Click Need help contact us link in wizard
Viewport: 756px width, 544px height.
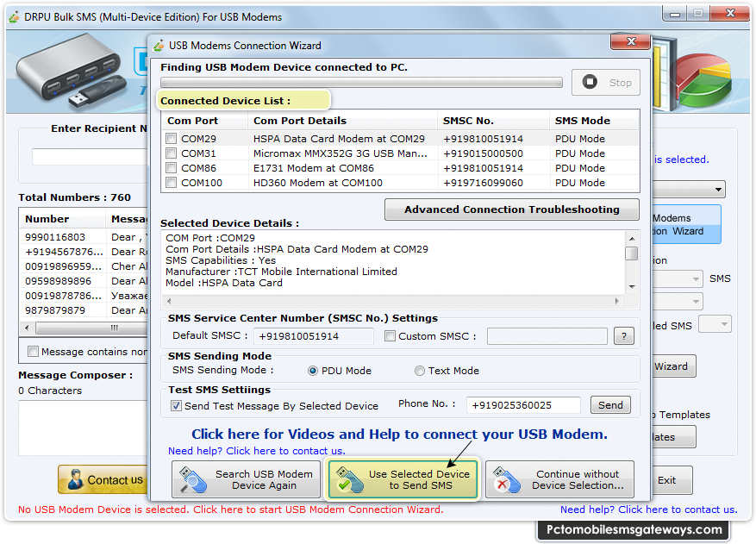257,451
